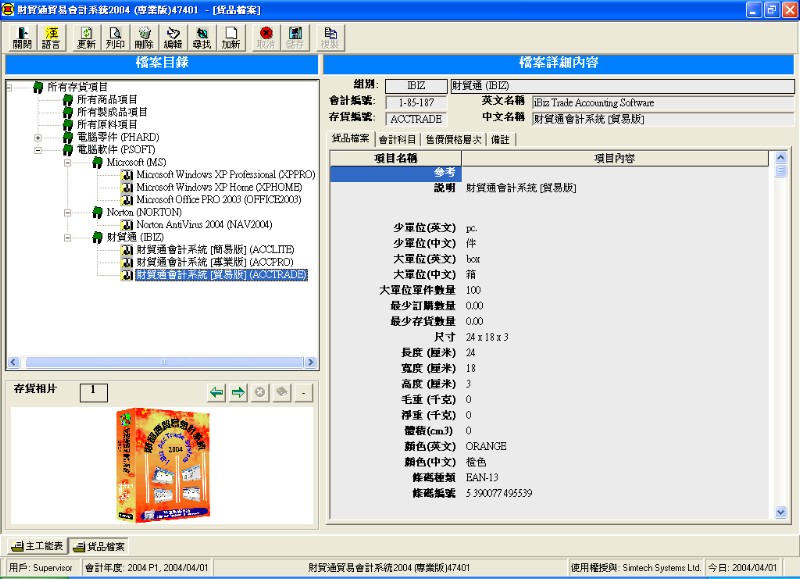The height and width of the screenshot is (579, 800).
Task: Click the grey tag icon beside the photo arrows
Action: pyautogui.click(x=282, y=392)
